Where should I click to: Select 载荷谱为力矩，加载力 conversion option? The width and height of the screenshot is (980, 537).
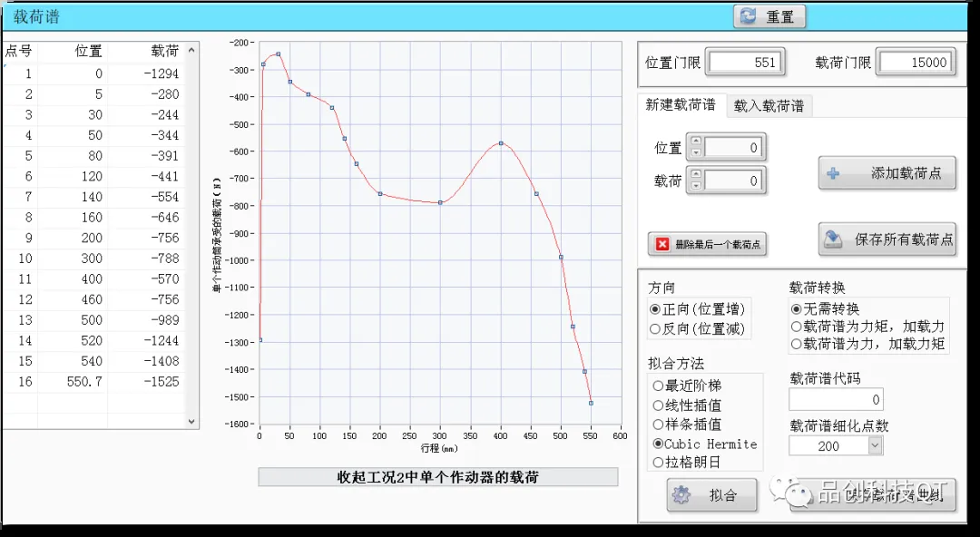tap(797, 326)
